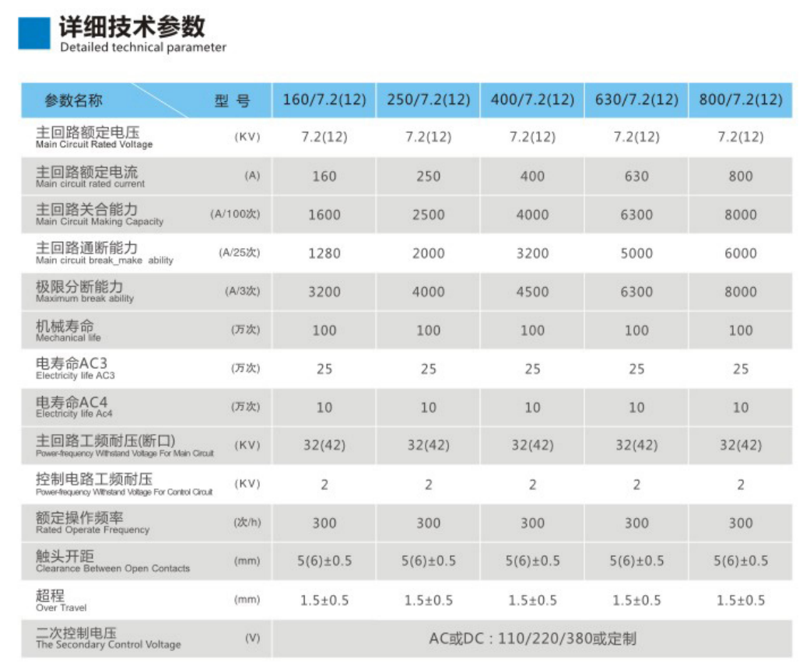Click the AC或DC：110/220/380或定制 cell

point(532,638)
